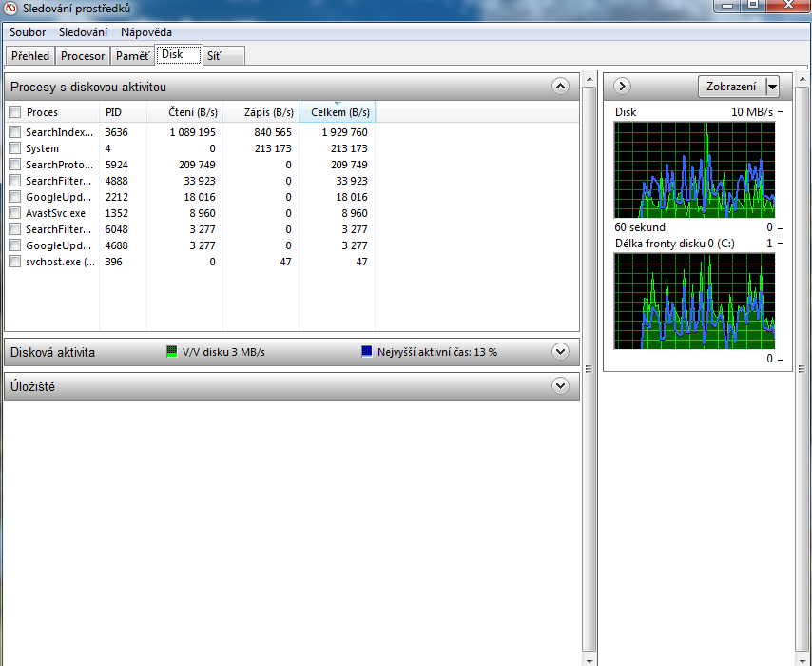Click the green disk I/O indicator
Screen dimensions: 812x666
[172, 352]
